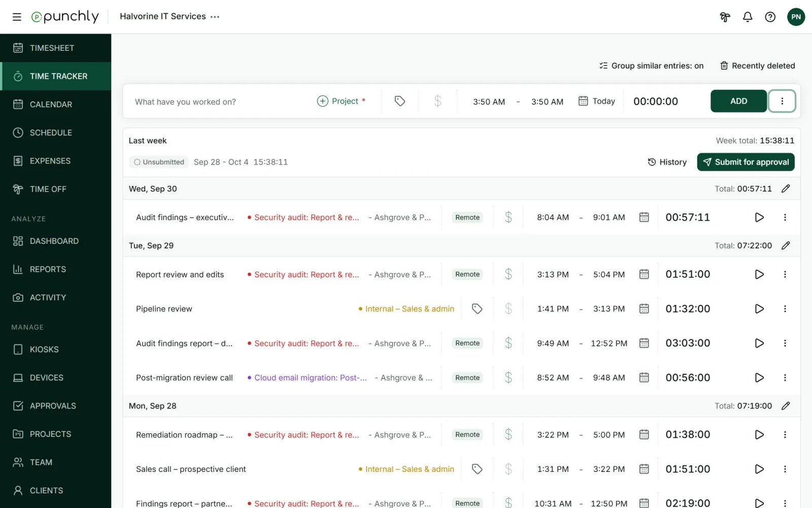Open the hamburger menu icon

(17, 17)
